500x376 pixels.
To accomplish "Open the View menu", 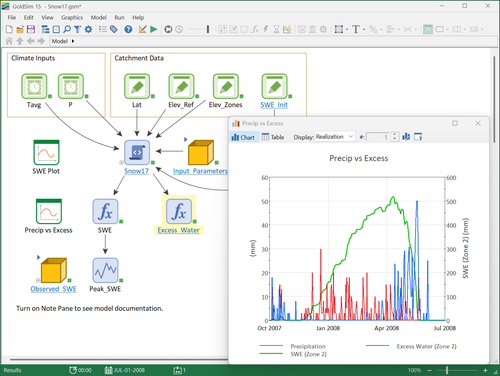I will tap(47, 17).
